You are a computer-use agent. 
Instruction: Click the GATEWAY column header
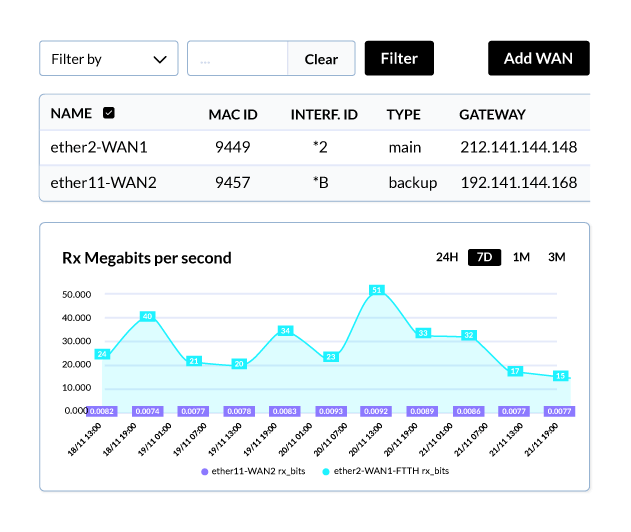(x=493, y=115)
